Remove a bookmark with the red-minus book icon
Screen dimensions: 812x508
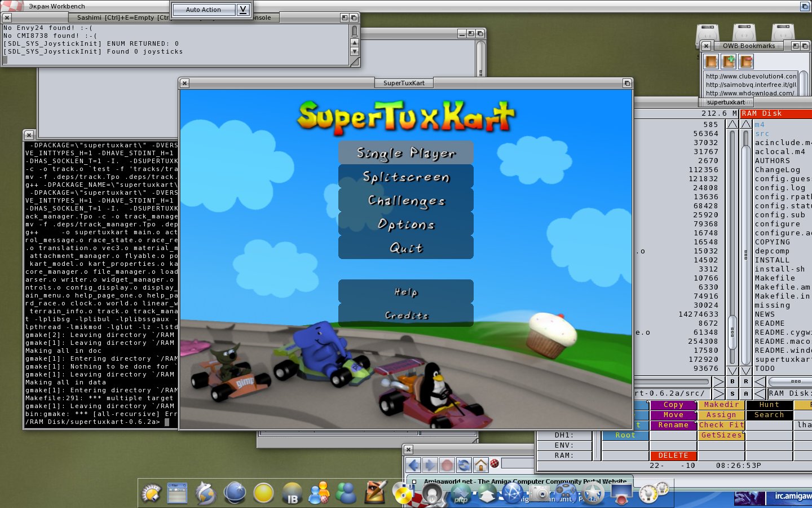(746, 61)
